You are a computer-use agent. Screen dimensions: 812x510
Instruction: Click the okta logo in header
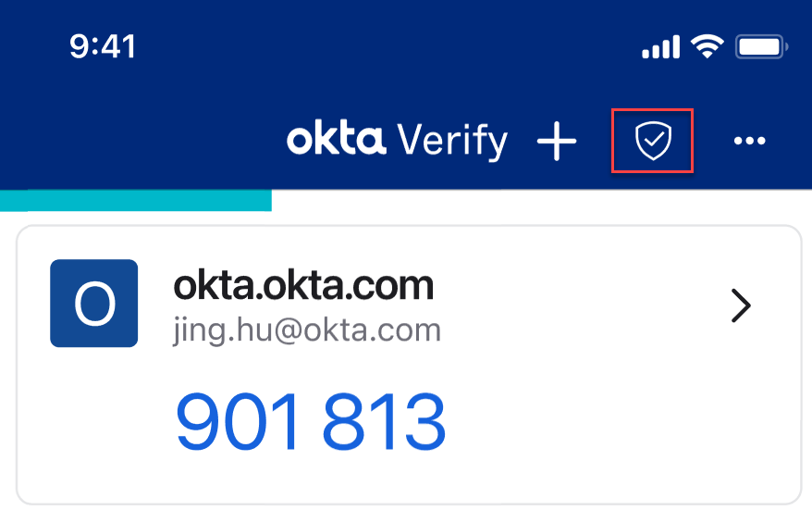tap(336, 138)
